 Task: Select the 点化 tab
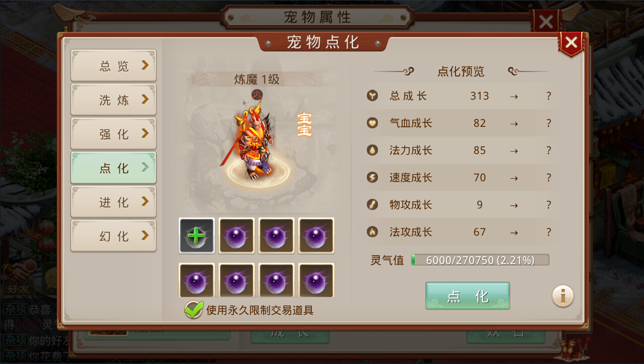[113, 168]
